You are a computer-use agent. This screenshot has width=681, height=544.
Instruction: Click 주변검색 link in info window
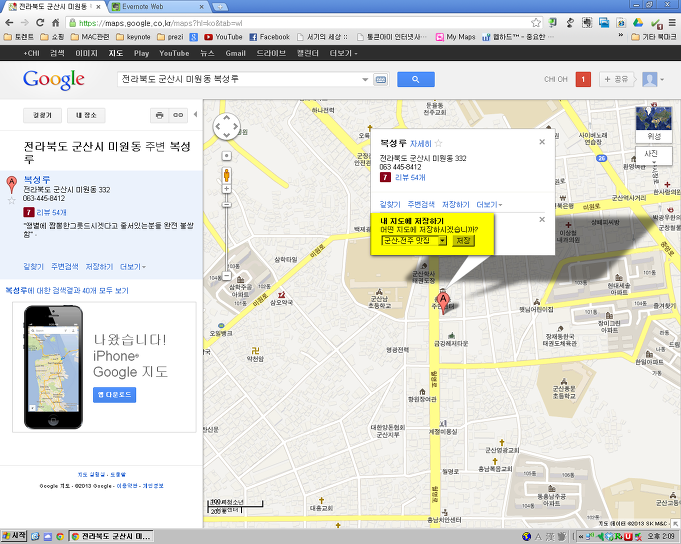tap(421, 204)
